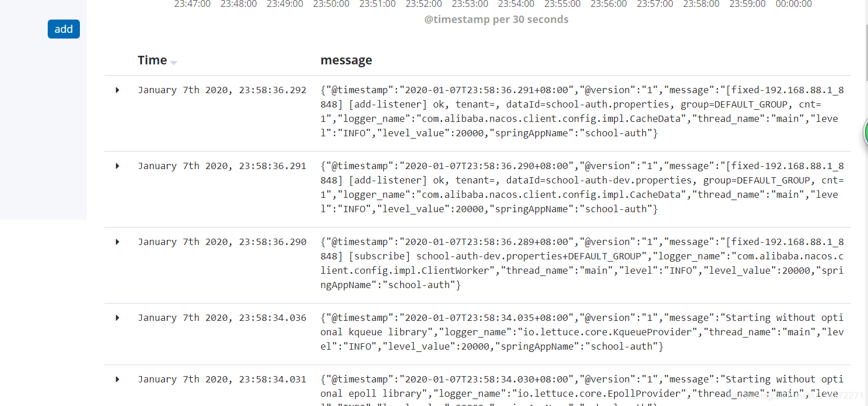This screenshot has width=868, height=406.
Task: Select the 23:56:00 mark on the time axis
Action: click(608, 4)
